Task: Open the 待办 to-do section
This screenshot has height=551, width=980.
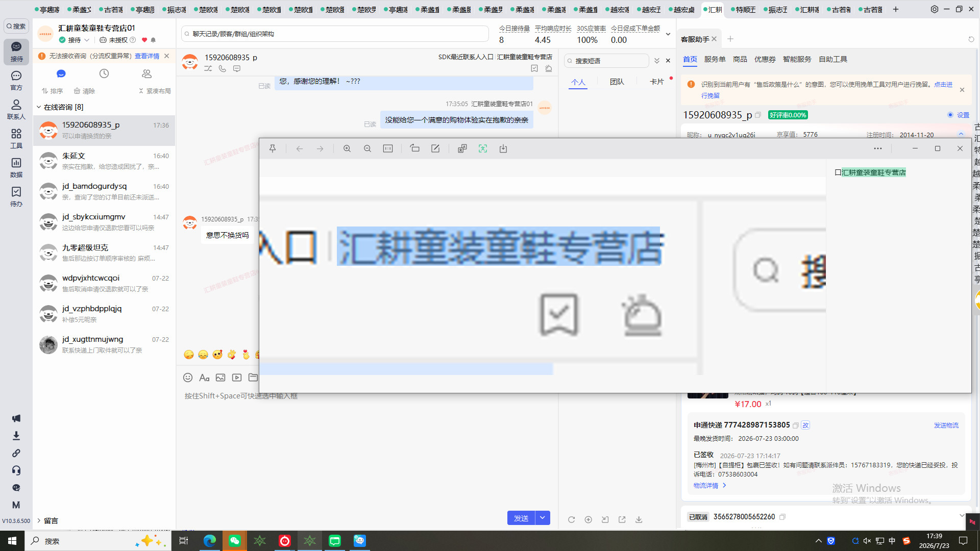Action: (x=16, y=196)
